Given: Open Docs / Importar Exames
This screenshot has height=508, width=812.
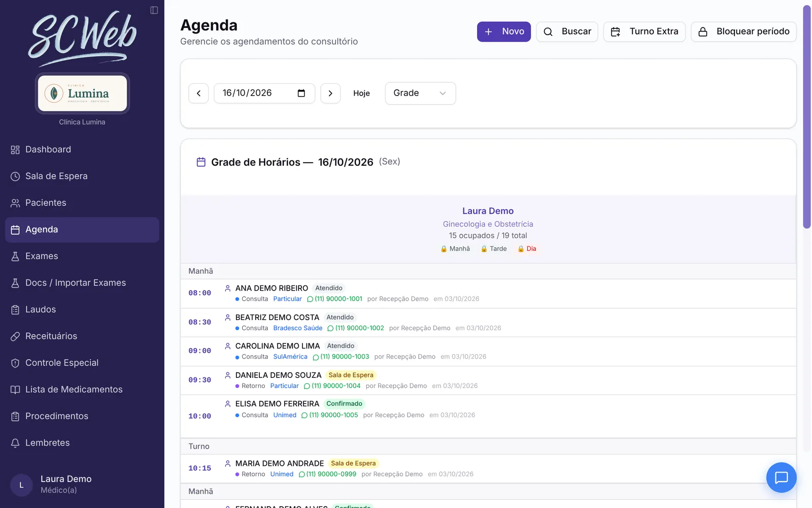Looking at the screenshot, I should (x=82, y=283).
